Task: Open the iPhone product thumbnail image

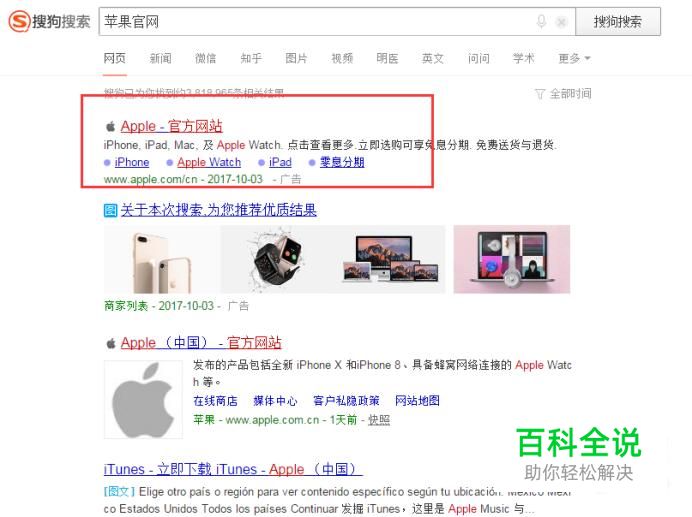Action: point(162,260)
